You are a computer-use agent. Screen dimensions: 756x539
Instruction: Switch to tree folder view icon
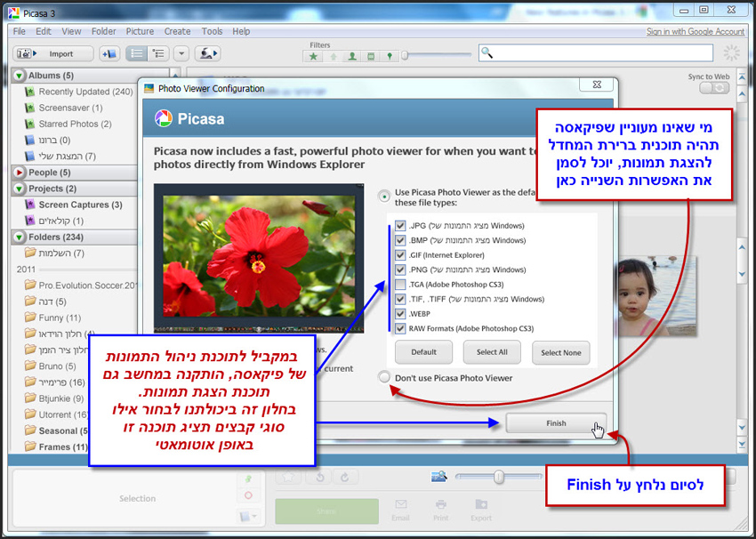click(x=158, y=53)
